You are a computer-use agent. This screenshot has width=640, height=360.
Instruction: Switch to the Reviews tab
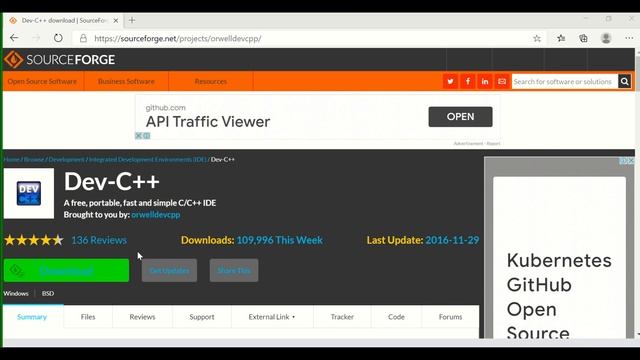click(x=142, y=317)
